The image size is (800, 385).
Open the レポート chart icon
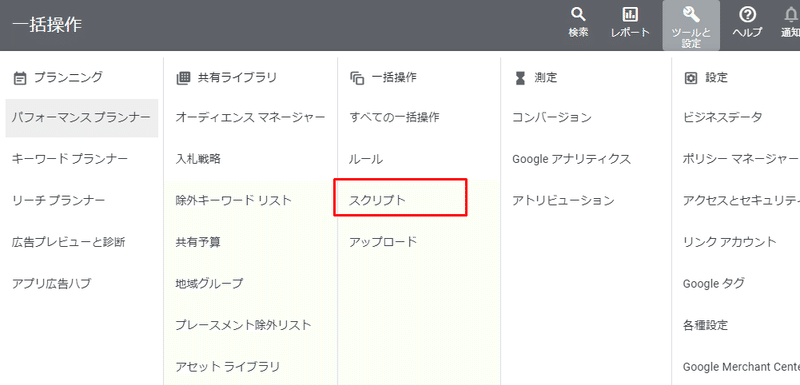tap(631, 15)
